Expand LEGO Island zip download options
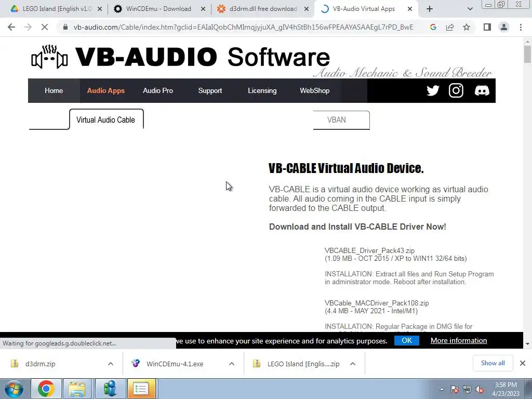This screenshot has width=532, height=399. 353,364
